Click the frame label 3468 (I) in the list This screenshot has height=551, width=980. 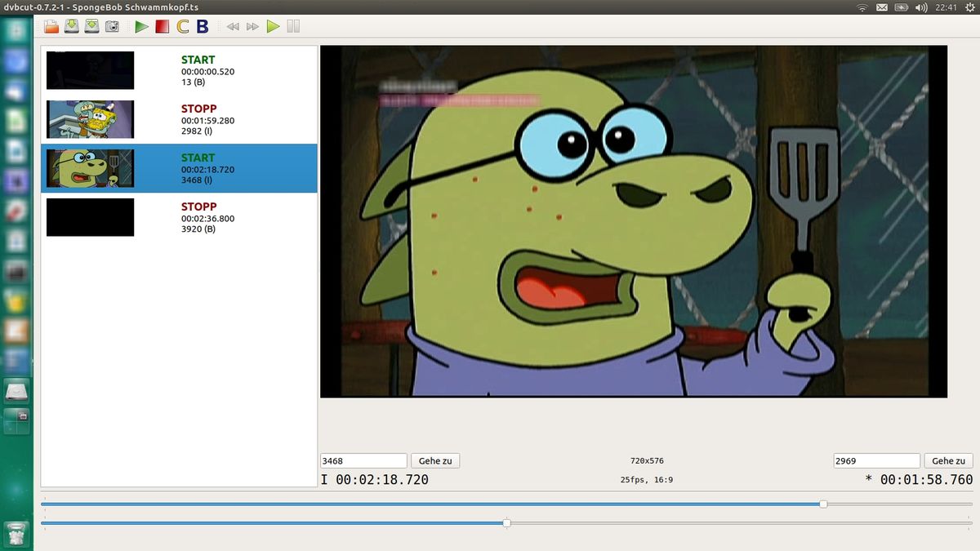pos(198,180)
